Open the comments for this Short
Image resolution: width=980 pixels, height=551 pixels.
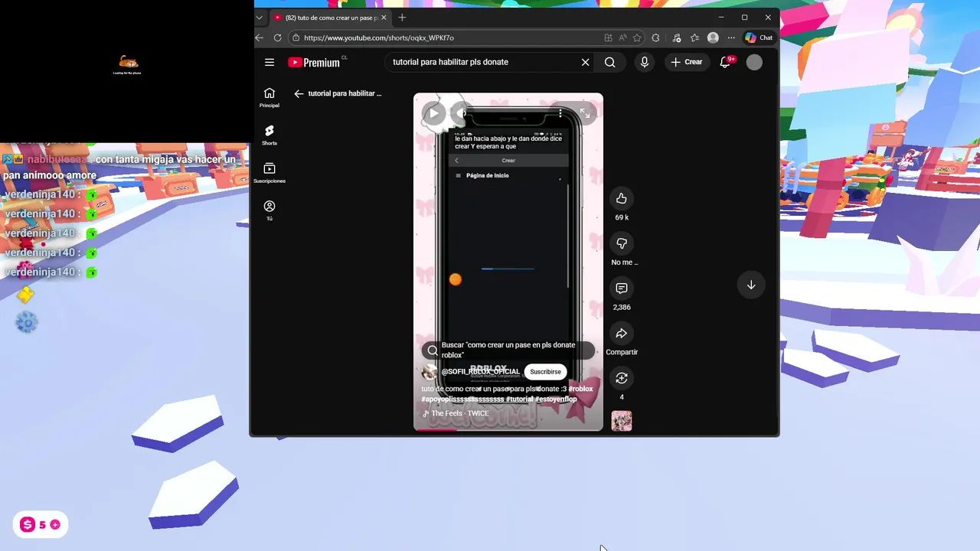pos(622,289)
